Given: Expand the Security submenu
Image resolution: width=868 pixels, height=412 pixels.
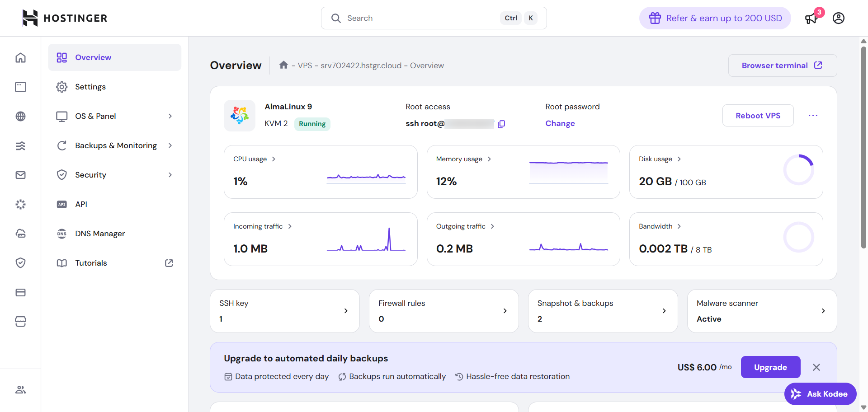Looking at the screenshot, I should tap(170, 175).
